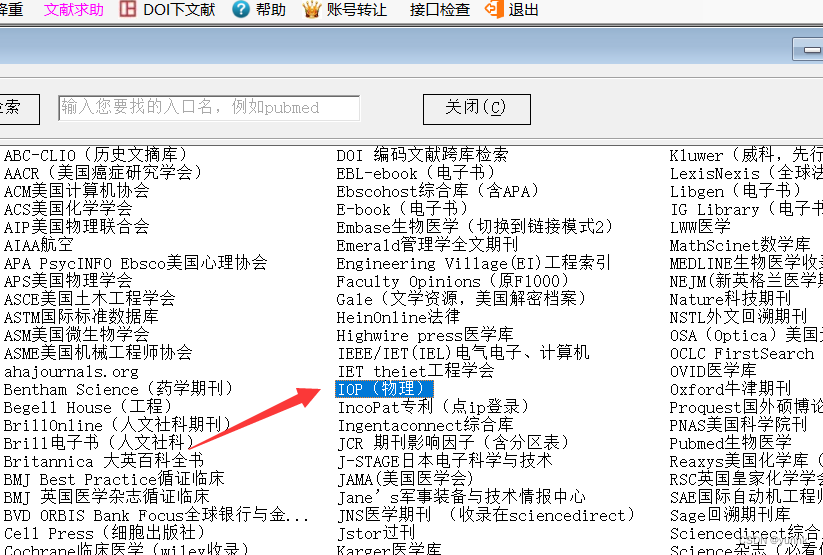Select BMJ 英国医学杂志循证临床 entry
The width and height of the screenshot is (823, 555).
(107, 497)
